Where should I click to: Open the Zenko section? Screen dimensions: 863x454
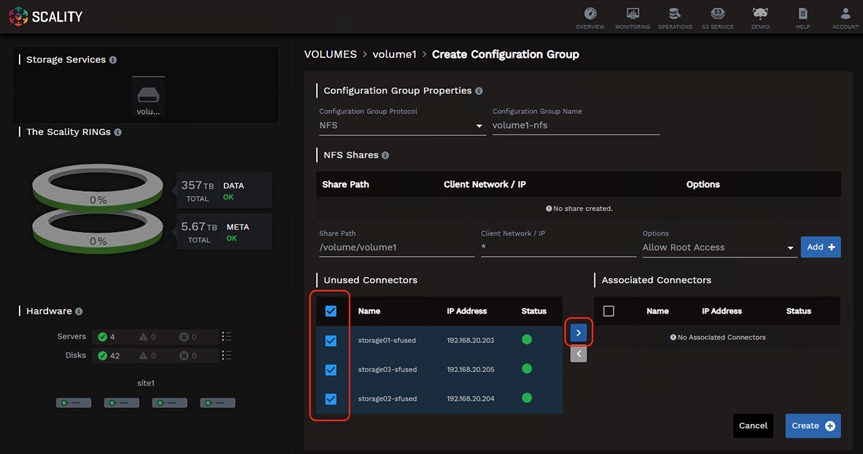760,18
